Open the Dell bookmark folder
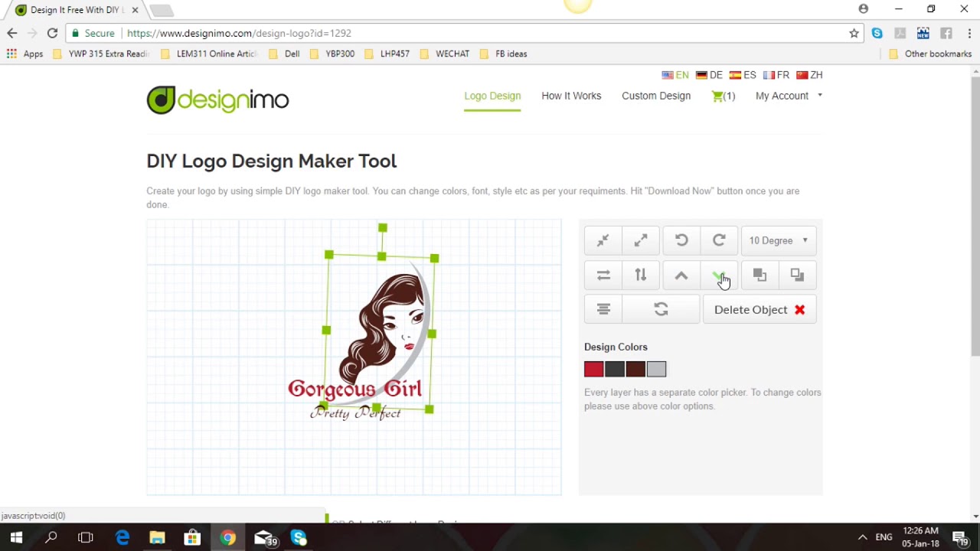This screenshot has width=980, height=551. point(284,54)
